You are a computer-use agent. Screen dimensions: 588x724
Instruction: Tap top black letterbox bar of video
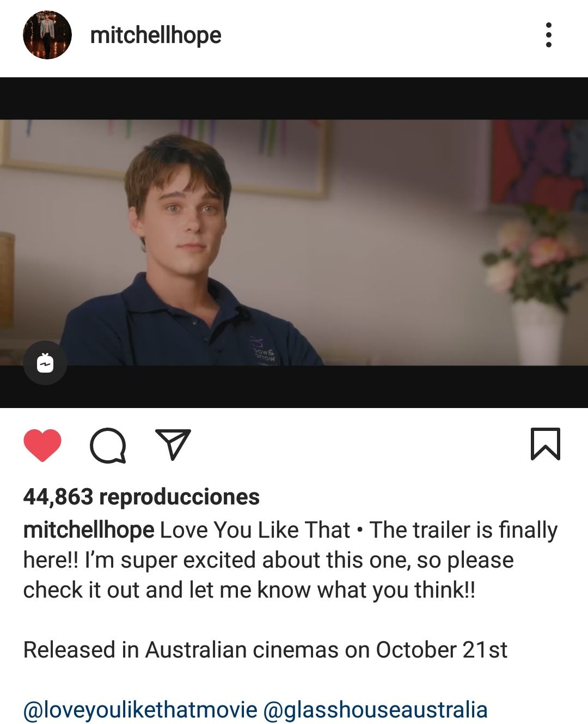click(x=294, y=99)
